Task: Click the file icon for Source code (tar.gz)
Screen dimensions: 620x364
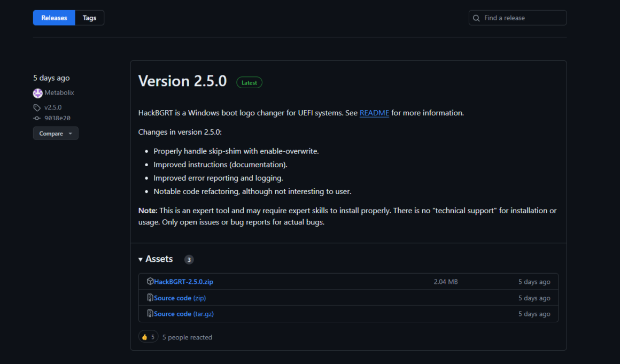Action: [150, 314]
